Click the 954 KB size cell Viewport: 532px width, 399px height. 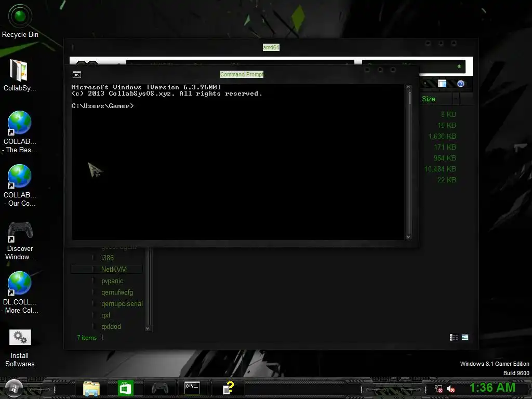(445, 158)
